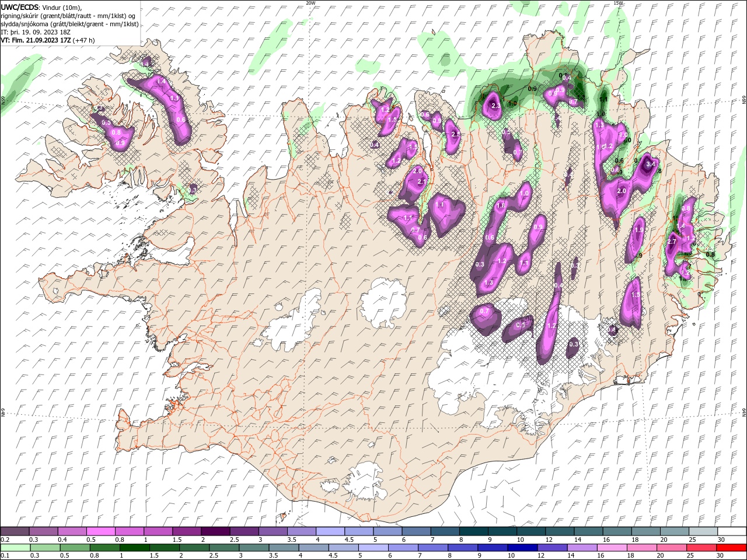
Task: Click the 20W longitude label at the top
Action: point(310,3)
